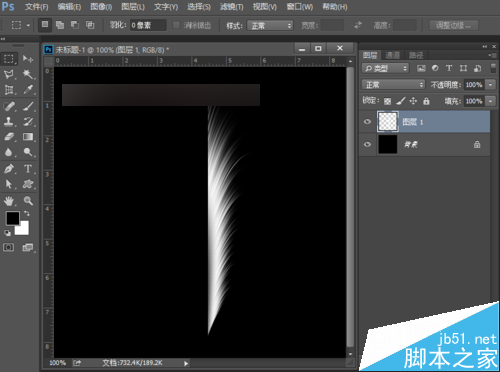Image resolution: width=500 pixels, height=372 pixels.
Task: Select the Crop tool
Action: 9,89
